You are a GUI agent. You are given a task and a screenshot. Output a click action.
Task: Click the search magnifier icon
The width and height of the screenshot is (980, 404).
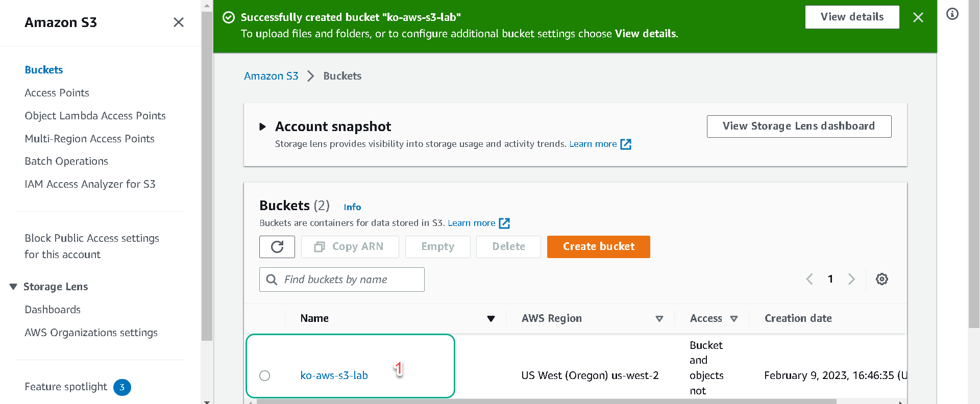point(272,280)
